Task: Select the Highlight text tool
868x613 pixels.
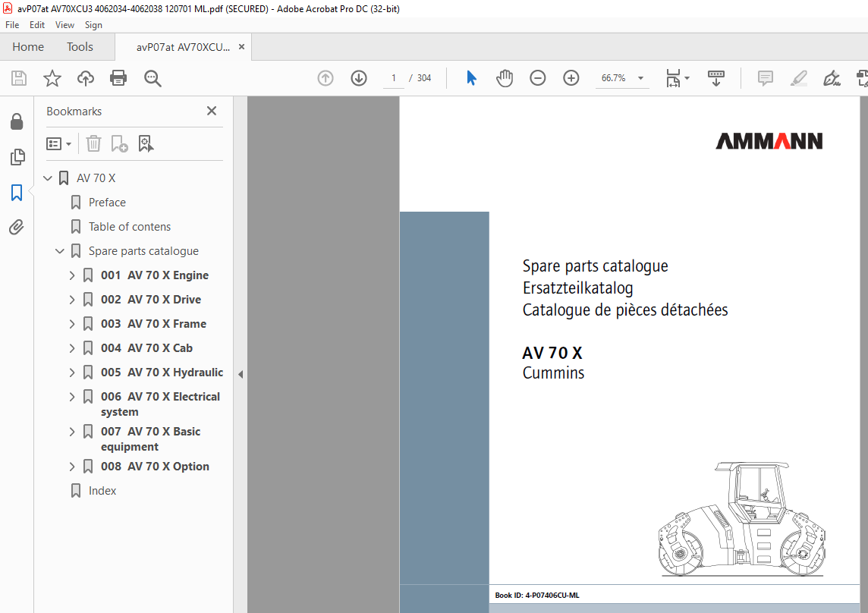Action: pos(798,78)
